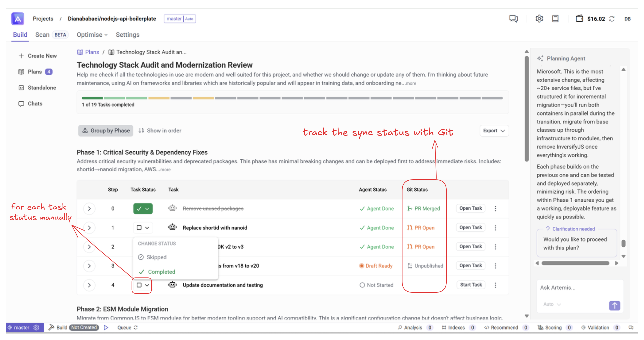Open the Optimise dropdown menu
644x340 pixels.
tap(92, 35)
